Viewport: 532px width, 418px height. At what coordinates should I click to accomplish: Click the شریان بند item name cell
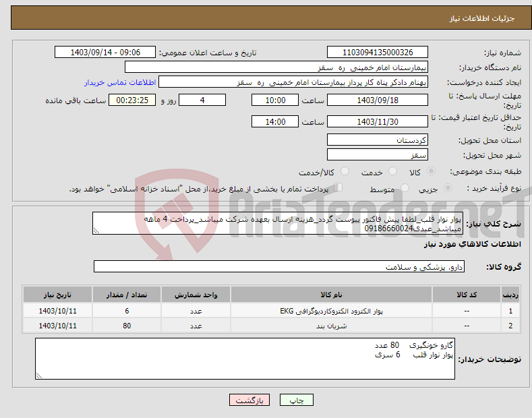click(331, 326)
